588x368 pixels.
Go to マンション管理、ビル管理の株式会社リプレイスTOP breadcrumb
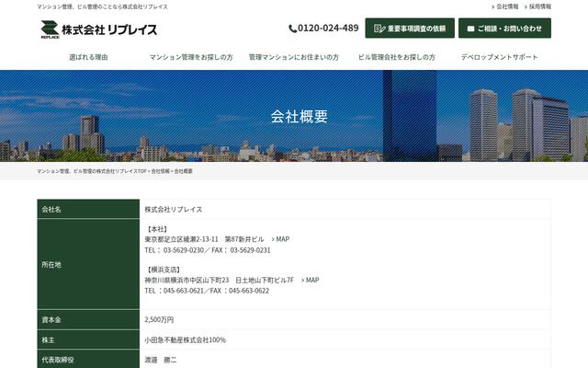click(x=92, y=171)
